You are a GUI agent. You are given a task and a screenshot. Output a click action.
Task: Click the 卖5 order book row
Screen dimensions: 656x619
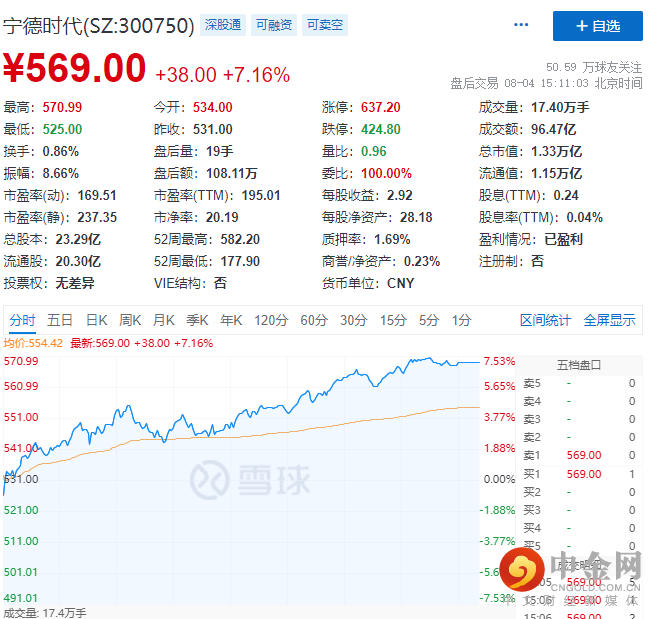[579, 383]
